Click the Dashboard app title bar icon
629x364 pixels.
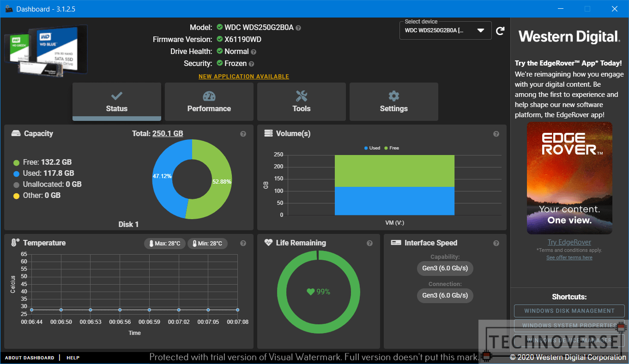[9, 9]
